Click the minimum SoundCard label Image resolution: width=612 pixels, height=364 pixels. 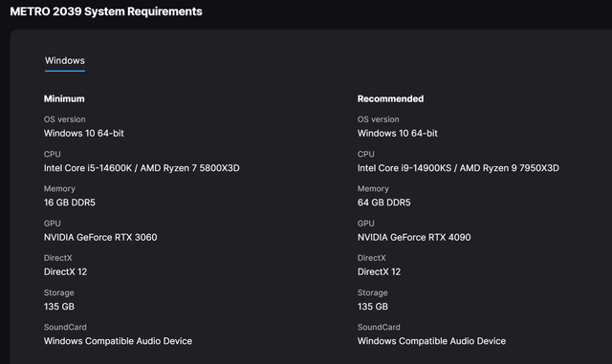[x=65, y=328]
